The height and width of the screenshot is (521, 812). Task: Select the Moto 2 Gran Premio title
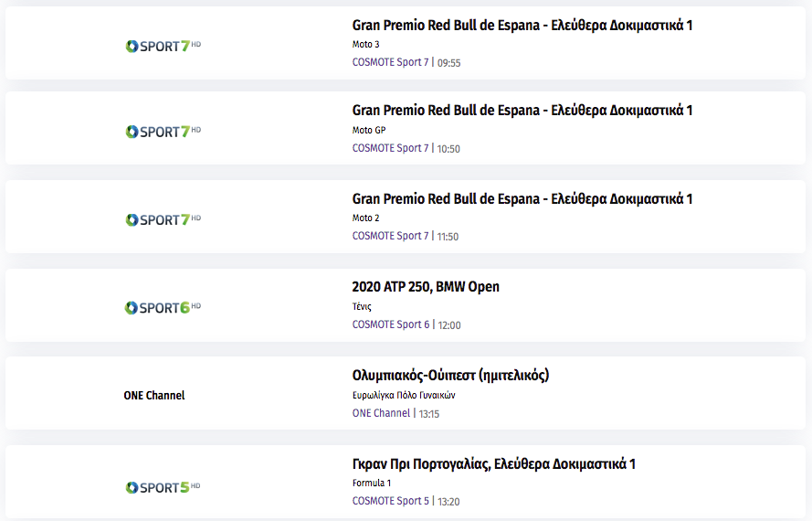(x=522, y=199)
